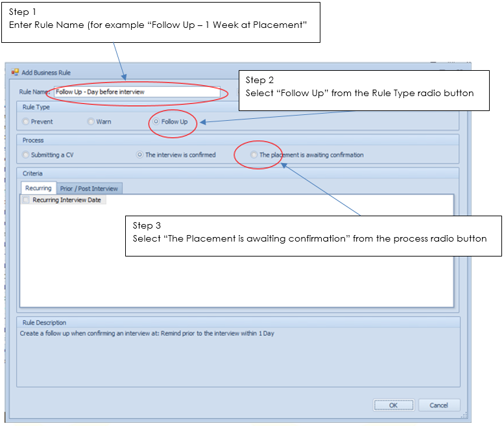Click the Step 1 instruction callout box
504x426 pixels.
[x=161, y=22]
